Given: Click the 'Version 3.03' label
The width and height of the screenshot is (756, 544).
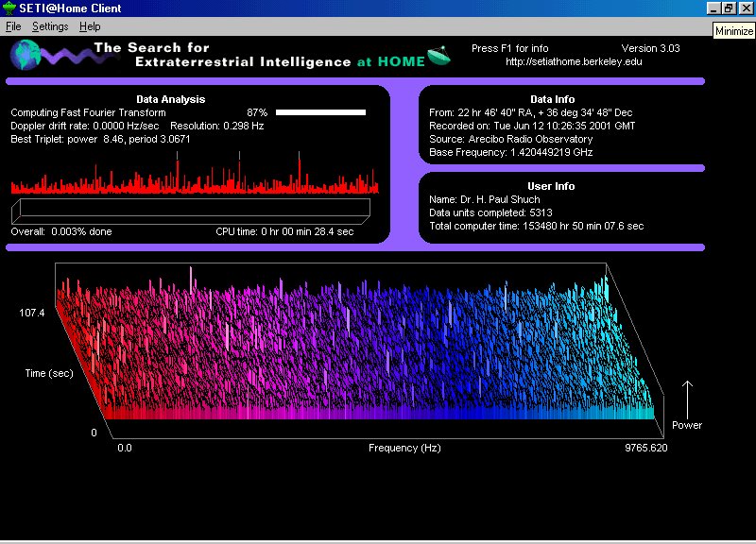Looking at the screenshot, I should (650, 48).
